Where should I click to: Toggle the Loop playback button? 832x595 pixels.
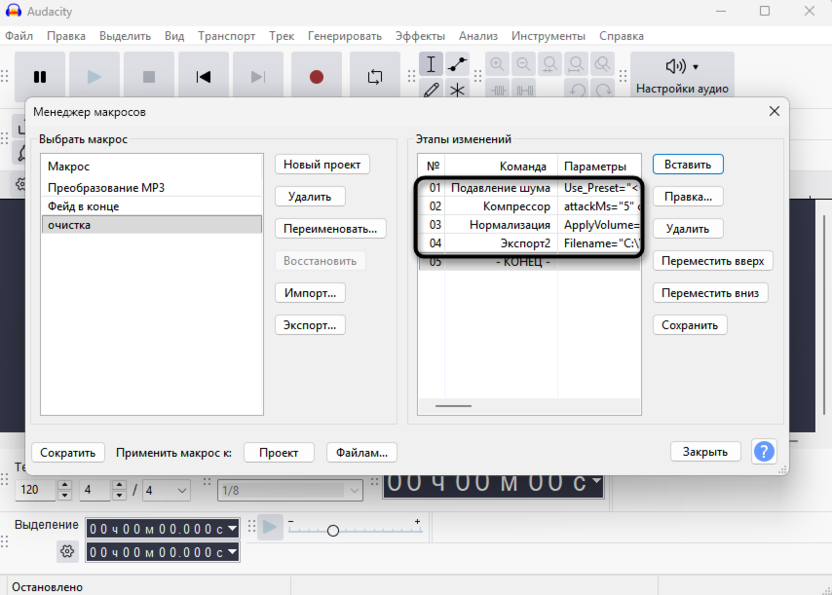(x=375, y=77)
